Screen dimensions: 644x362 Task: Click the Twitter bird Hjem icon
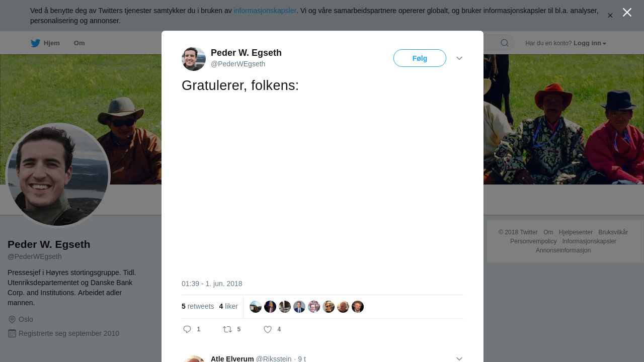pyautogui.click(x=35, y=43)
